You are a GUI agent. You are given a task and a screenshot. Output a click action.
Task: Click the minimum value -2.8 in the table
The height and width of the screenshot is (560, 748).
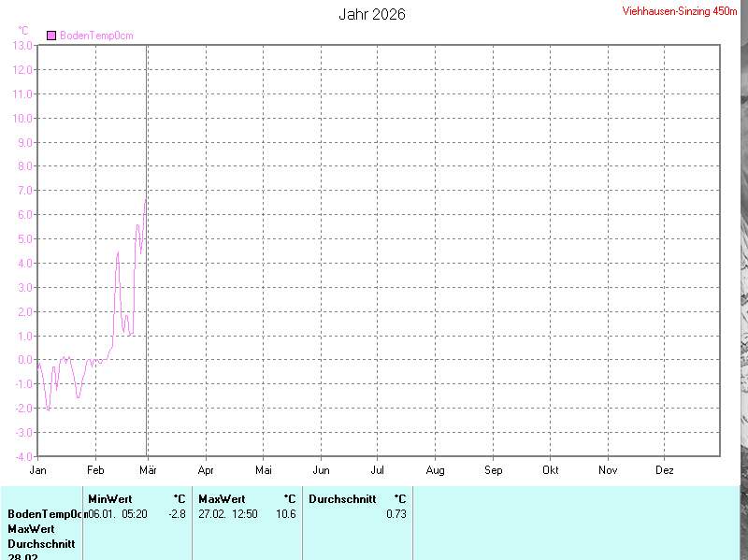176,514
